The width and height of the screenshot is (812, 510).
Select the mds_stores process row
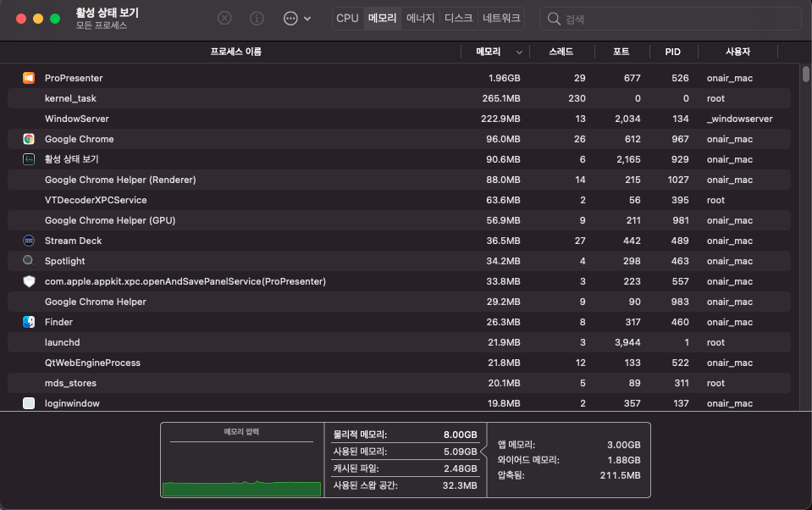pyautogui.click(x=399, y=383)
